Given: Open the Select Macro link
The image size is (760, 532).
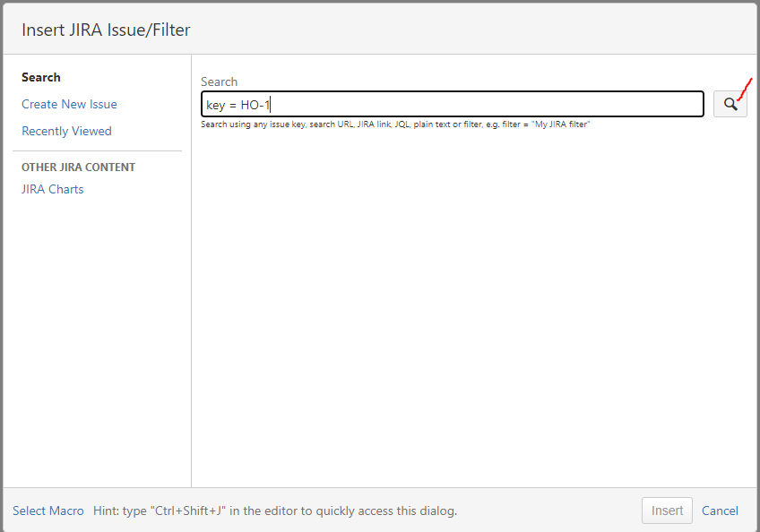Looking at the screenshot, I should [48, 511].
